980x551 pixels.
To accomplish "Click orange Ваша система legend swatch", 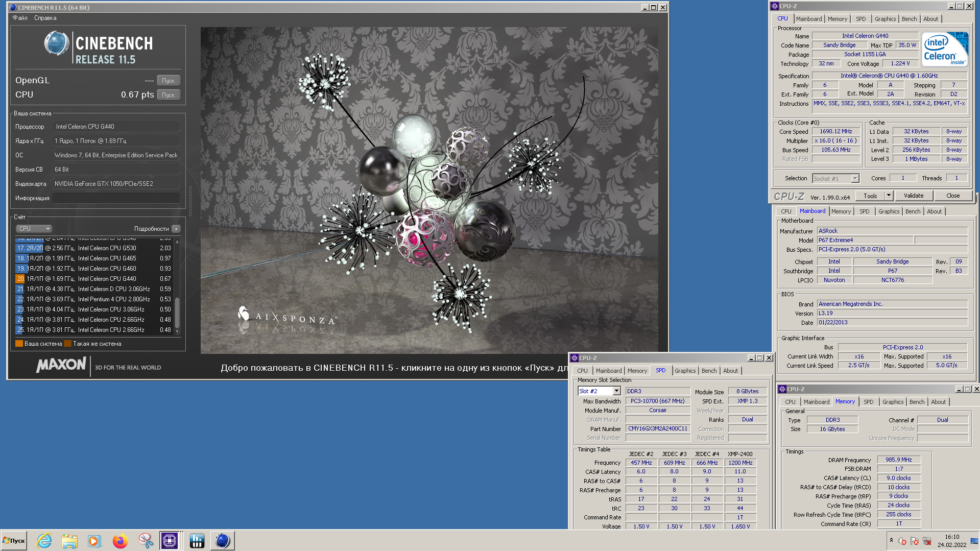I will coord(19,344).
